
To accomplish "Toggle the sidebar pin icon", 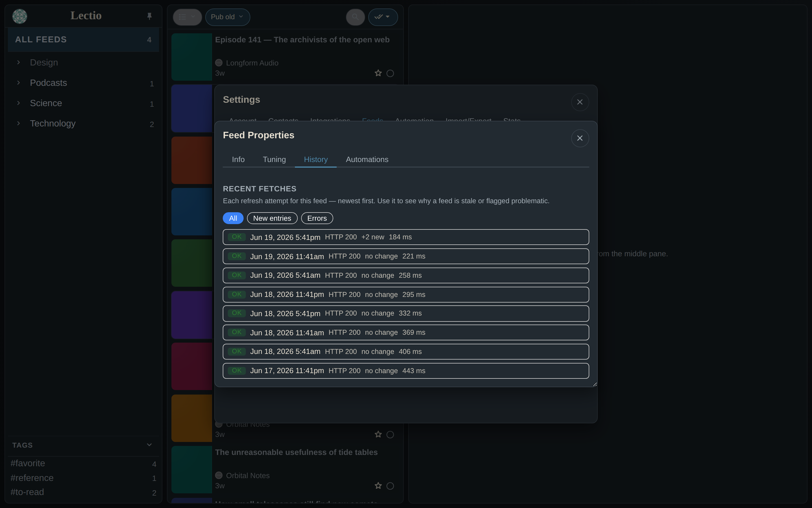I will [x=149, y=16].
